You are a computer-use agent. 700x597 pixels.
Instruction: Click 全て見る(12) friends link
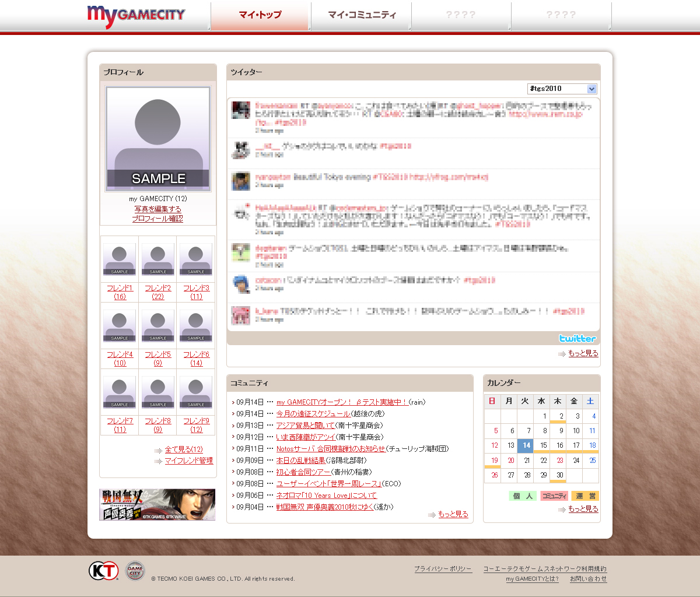[184, 450]
